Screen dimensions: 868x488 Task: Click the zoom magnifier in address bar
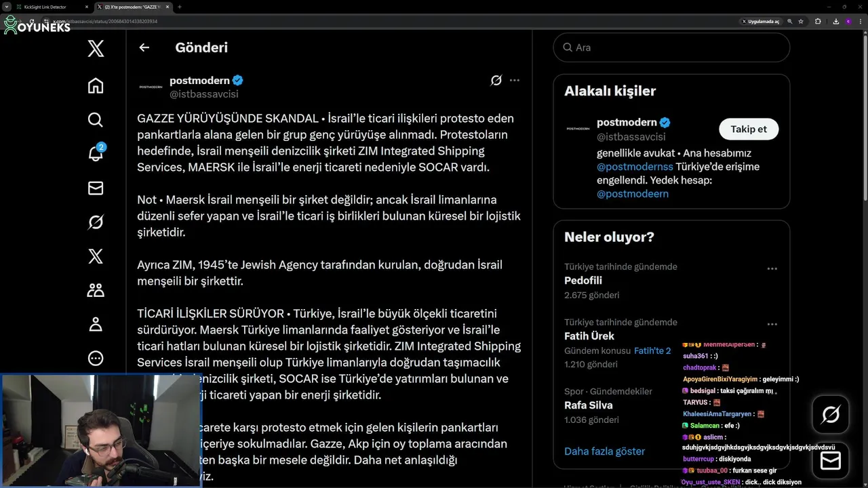(x=790, y=22)
